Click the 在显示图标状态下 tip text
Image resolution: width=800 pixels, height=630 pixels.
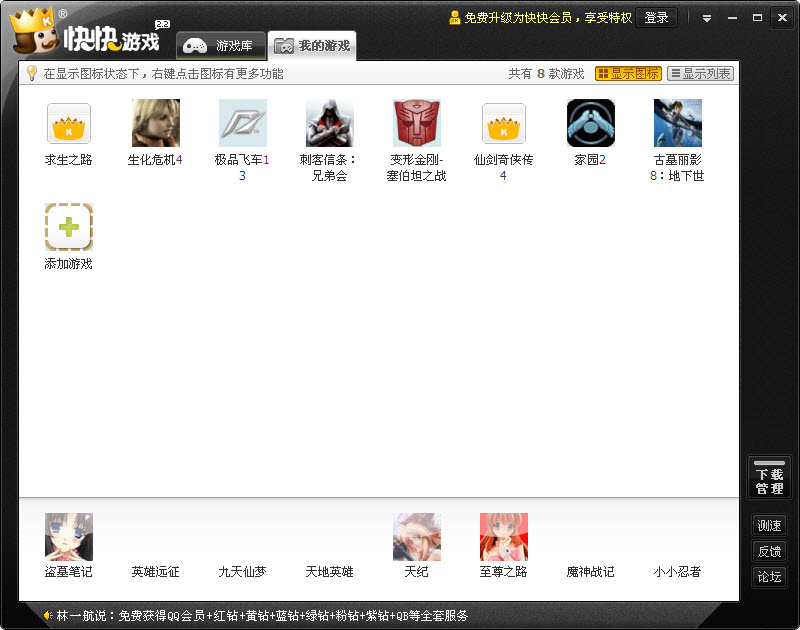pyautogui.click(x=163, y=74)
